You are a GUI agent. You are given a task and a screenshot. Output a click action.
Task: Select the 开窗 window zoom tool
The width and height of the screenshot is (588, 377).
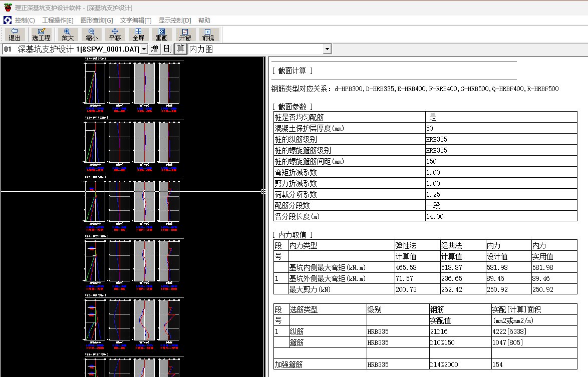(185, 35)
